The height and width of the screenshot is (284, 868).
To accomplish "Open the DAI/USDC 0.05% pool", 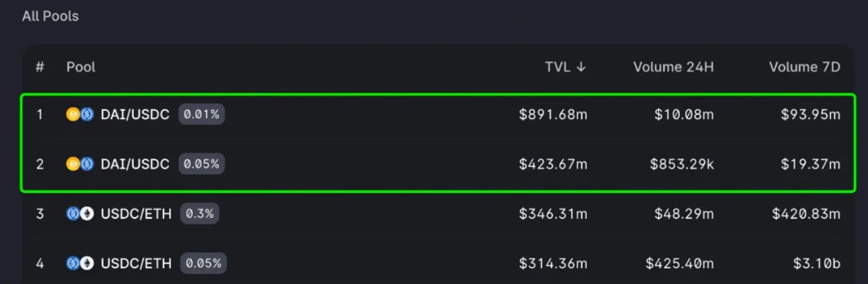I will 135,164.
